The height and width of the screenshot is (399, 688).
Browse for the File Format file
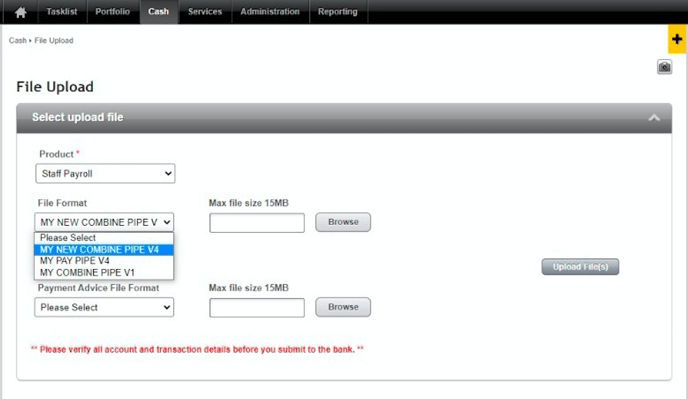(343, 222)
